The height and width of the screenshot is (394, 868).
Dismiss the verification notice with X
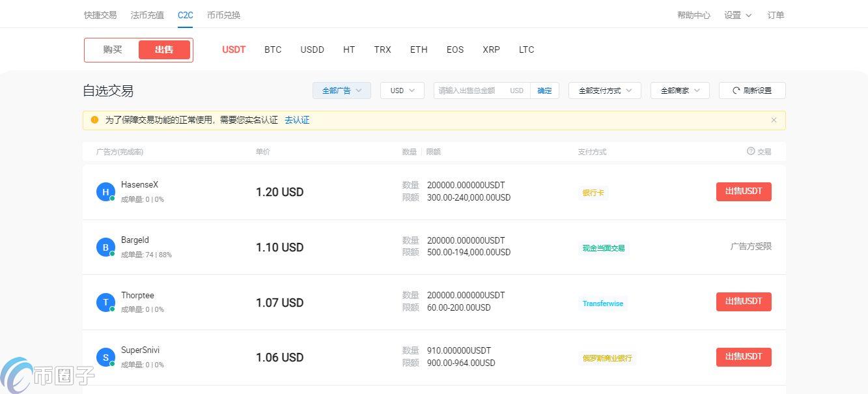[x=774, y=120]
